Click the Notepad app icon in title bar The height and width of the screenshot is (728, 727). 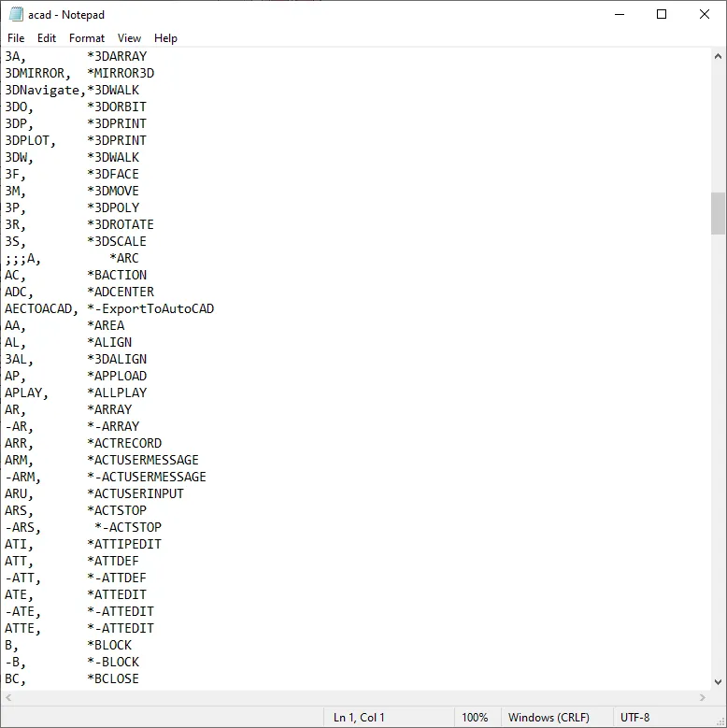tap(16, 15)
